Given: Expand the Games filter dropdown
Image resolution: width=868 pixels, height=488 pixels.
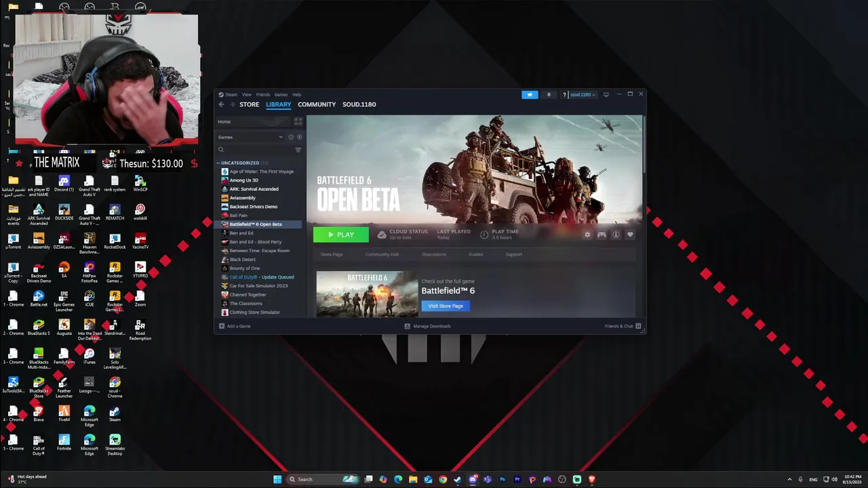Looking at the screenshot, I should (x=281, y=137).
